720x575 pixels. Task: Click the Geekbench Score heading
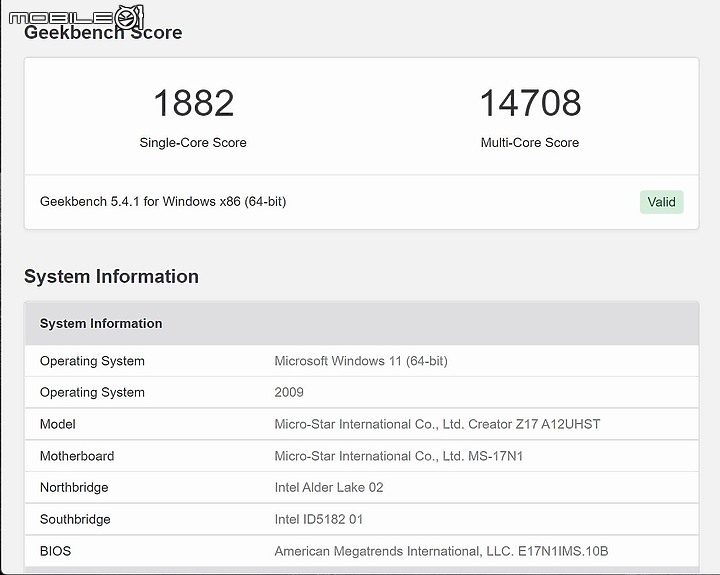coord(103,32)
